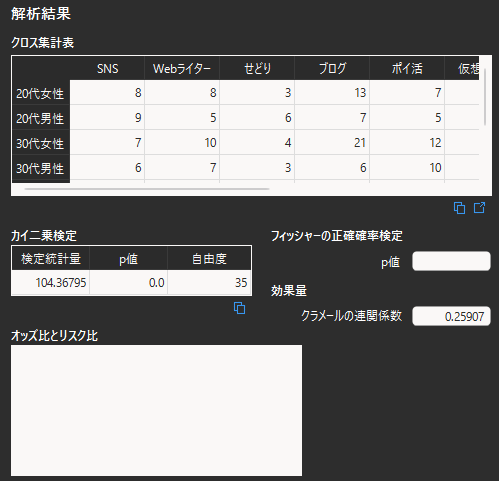Click the p値 header in chi-square table
Viewport: 499px width, 481px height.
tap(128, 258)
